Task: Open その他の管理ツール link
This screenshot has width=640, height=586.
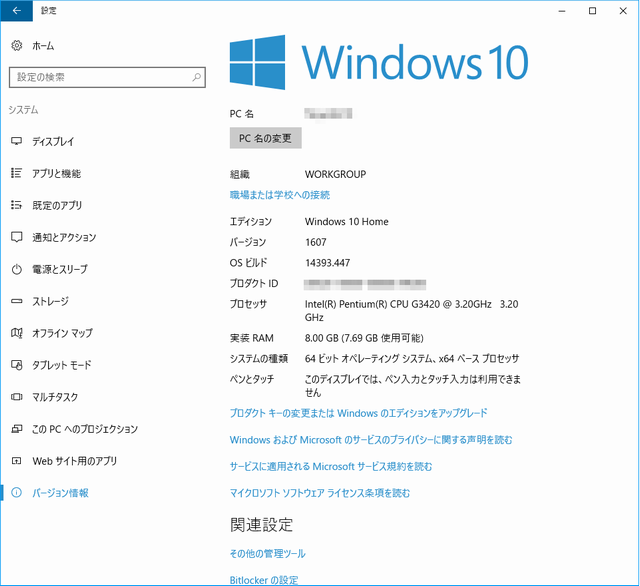Action: click(x=267, y=553)
